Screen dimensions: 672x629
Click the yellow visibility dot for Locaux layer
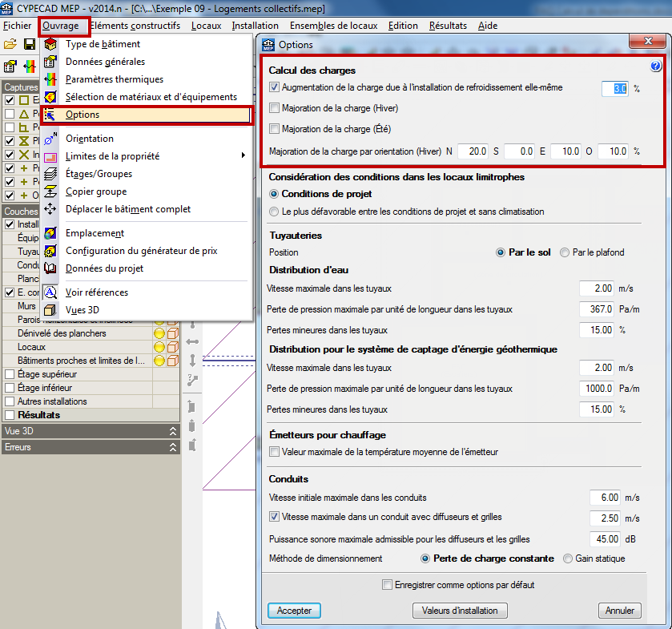[x=158, y=347]
